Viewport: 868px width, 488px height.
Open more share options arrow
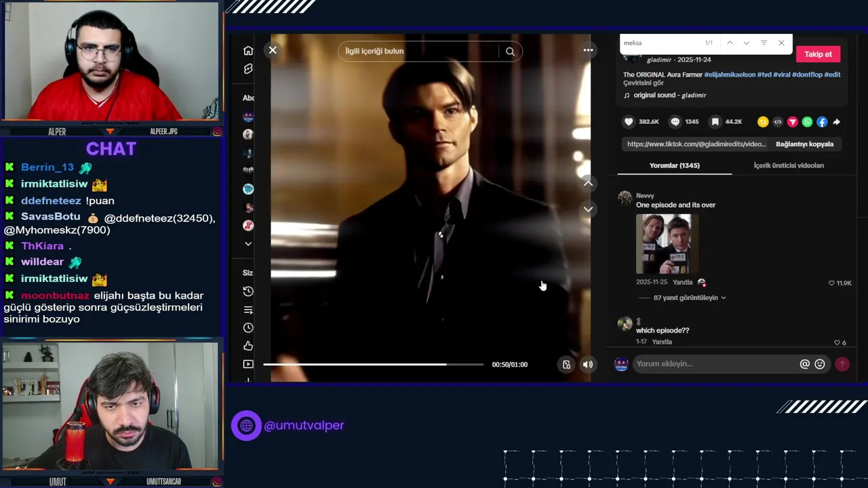coord(836,122)
